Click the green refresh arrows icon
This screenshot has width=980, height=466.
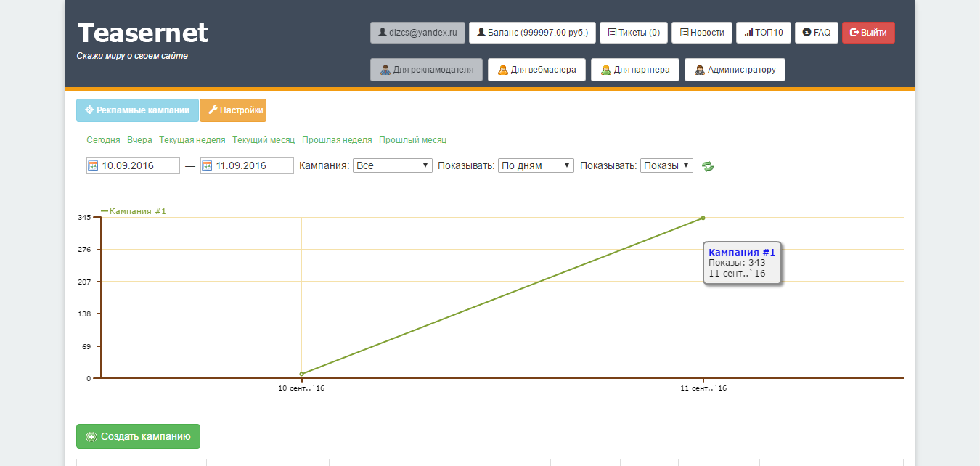pos(708,166)
